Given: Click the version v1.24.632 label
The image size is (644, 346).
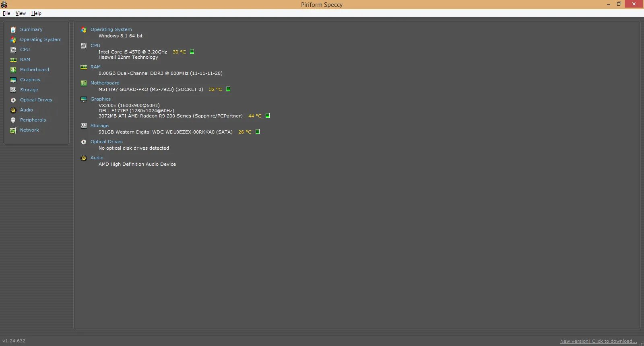Looking at the screenshot, I should [14, 341].
